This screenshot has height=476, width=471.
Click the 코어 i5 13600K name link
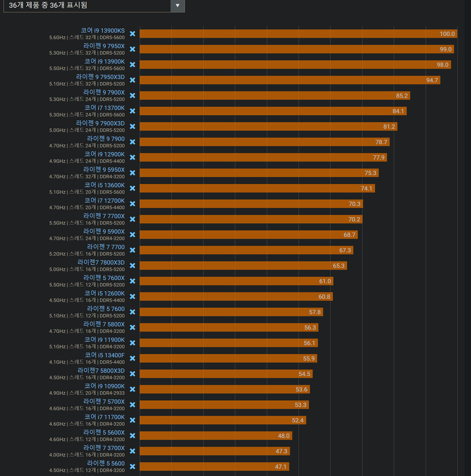point(104,185)
